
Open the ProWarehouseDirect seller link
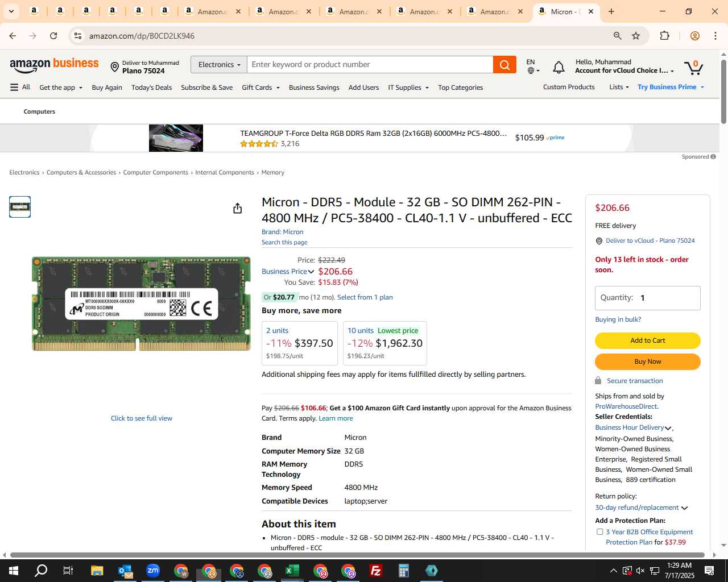tap(626, 406)
